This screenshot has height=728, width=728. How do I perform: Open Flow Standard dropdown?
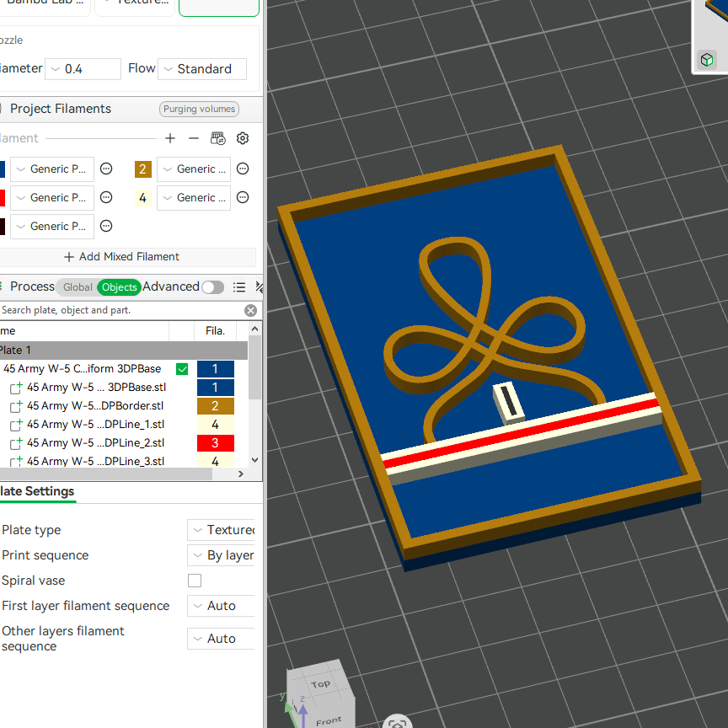click(x=202, y=69)
